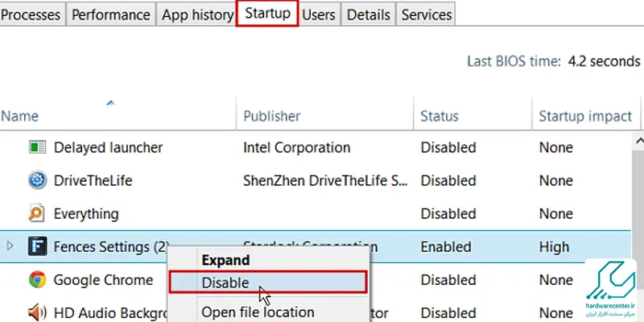
Task: Open the Services tab
Action: point(427,14)
